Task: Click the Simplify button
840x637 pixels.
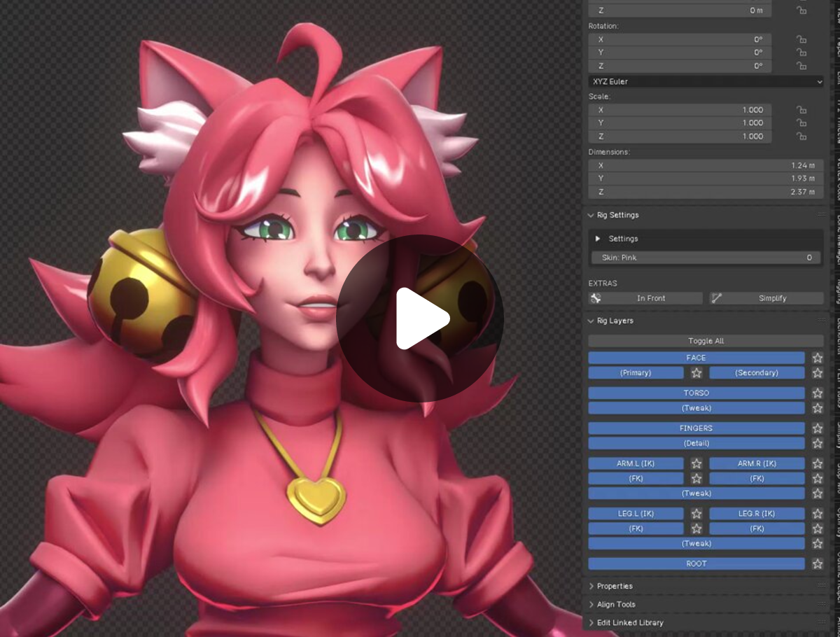Action: pos(766,298)
